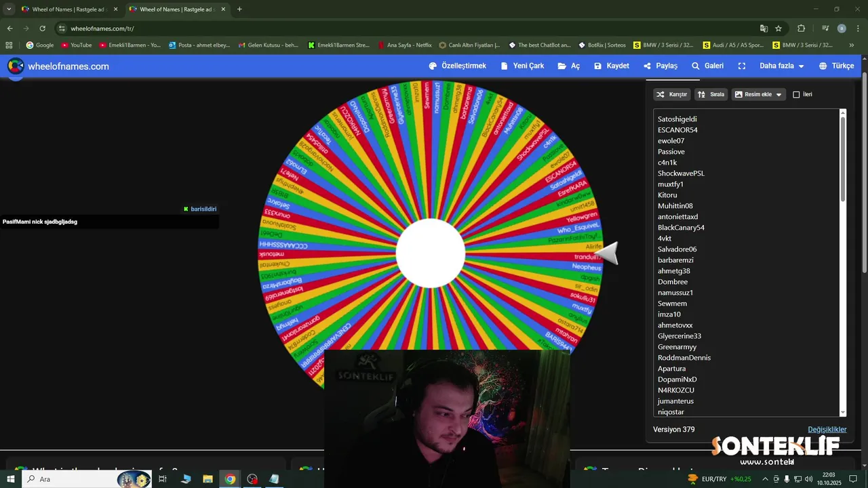Open the OBS icon on the taskbar

tap(252, 479)
